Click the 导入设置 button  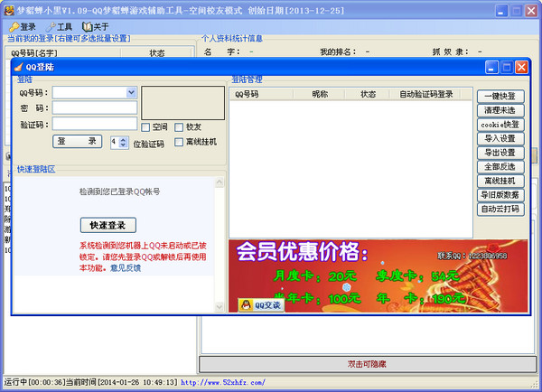[500, 138]
